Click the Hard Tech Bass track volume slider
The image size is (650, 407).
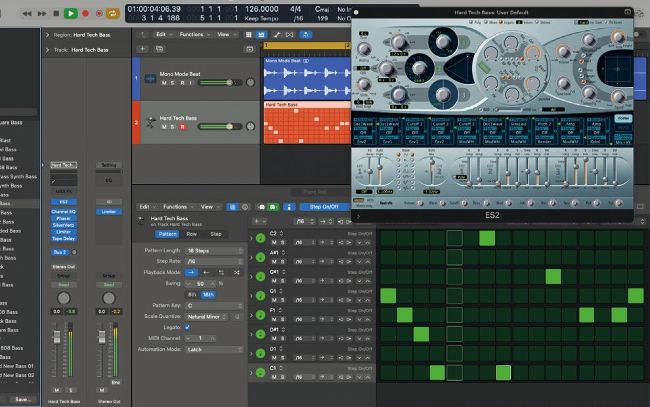coord(220,126)
